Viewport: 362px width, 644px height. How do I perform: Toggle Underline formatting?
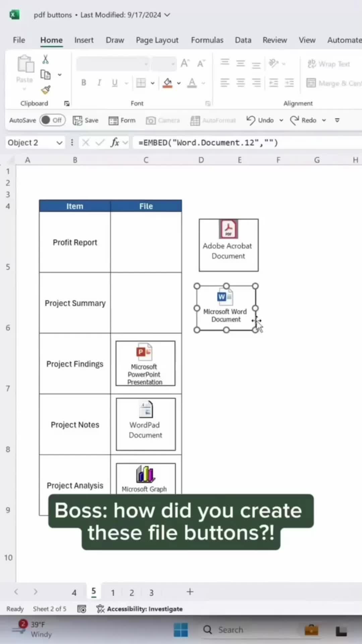point(115,83)
